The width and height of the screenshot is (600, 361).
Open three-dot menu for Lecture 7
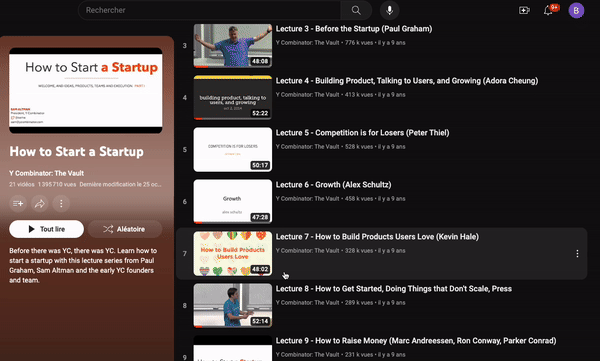(577, 253)
